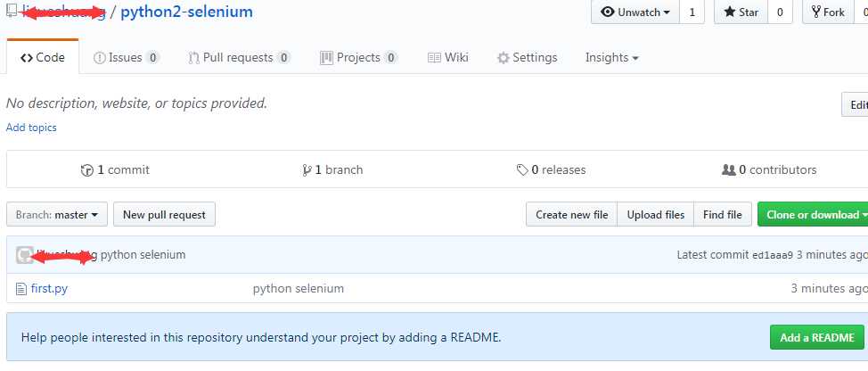This screenshot has height=371, width=868.
Task: Click the Wiki book icon
Action: click(x=435, y=58)
